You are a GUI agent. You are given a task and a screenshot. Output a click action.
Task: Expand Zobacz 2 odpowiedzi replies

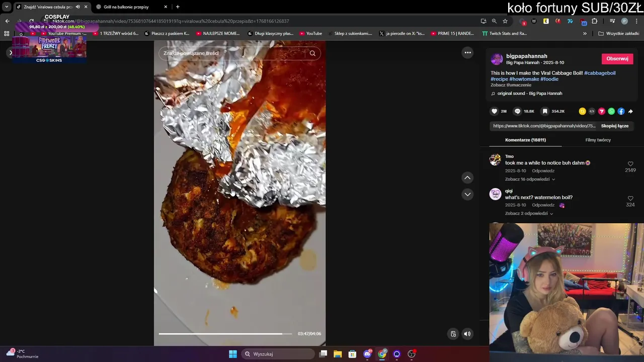click(x=529, y=213)
